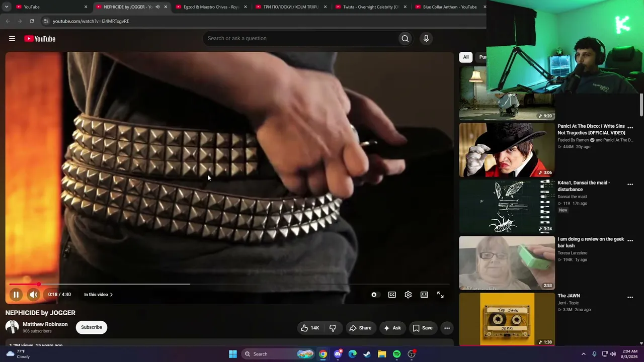Subscribe to Matthew Robinson
Image resolution: width=644 pixels, height=362 pixels.
pyautogui.click(x=92, y=327)
